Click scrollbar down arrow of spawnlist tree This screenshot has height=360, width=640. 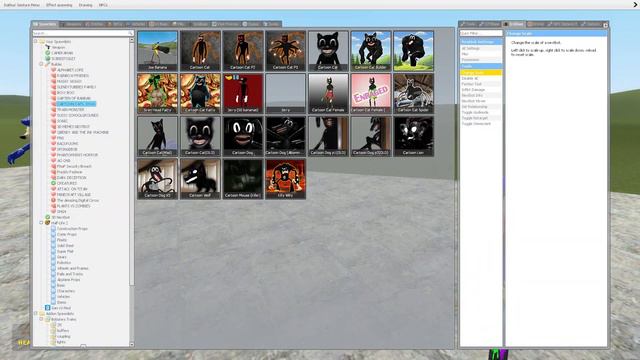[x=132, y=344]
